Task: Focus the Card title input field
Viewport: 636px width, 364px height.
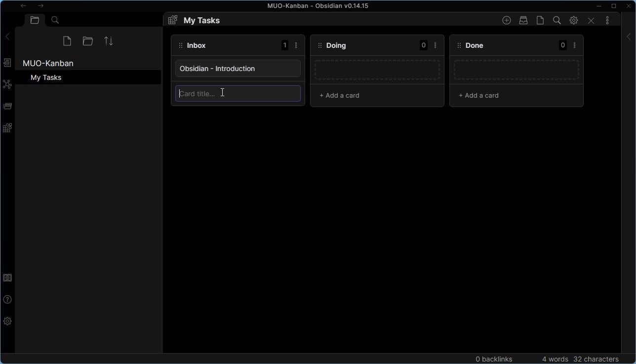Action: [x=238, y=93]
